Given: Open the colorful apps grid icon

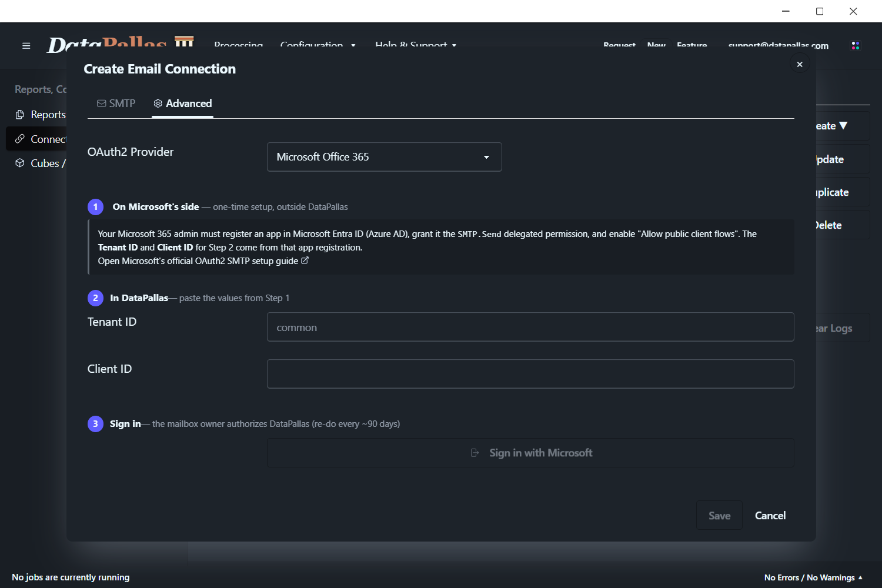Looking at the screenshot, I should [856, 45].
